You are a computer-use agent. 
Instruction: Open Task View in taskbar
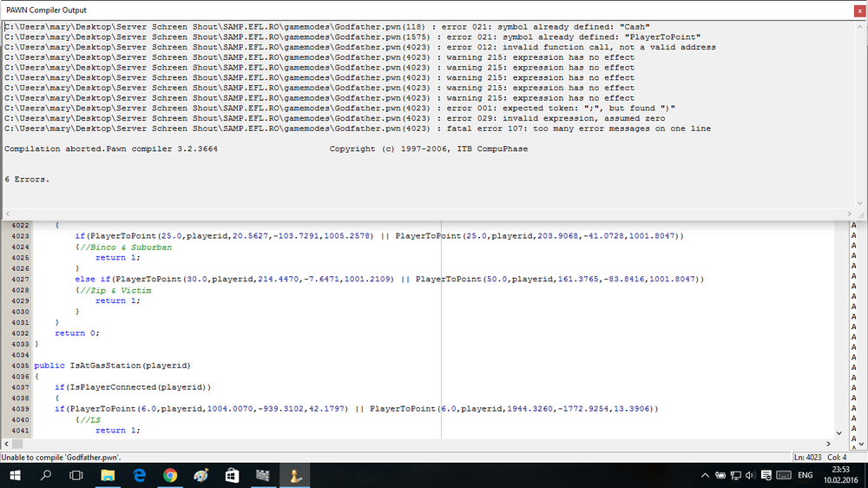pos(76,475)
